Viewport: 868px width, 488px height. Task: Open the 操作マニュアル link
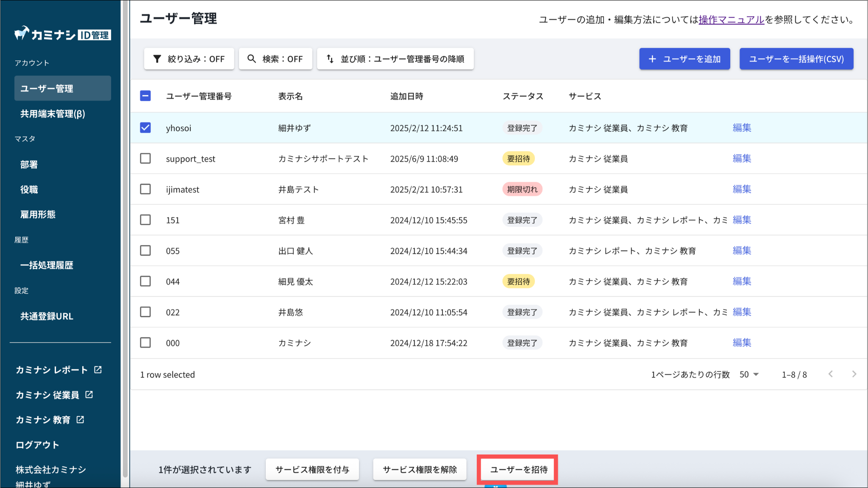click(x=732, y=20)
